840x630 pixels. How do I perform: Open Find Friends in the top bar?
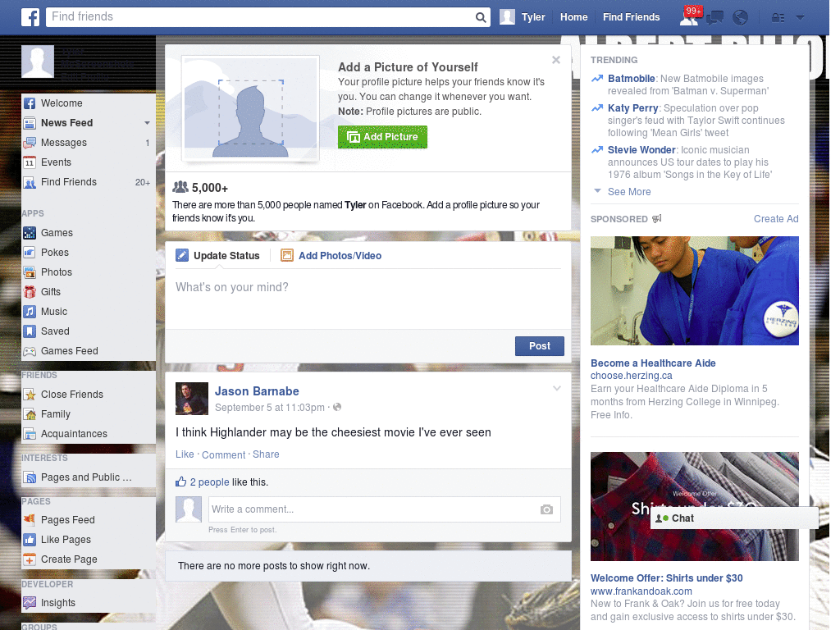[x=631, y=17]
